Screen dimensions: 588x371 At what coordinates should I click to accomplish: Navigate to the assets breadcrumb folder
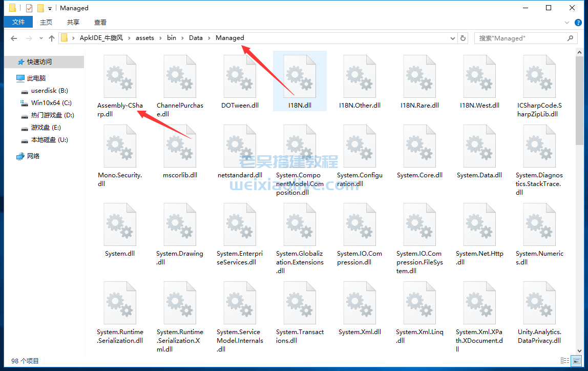point(145,38)
